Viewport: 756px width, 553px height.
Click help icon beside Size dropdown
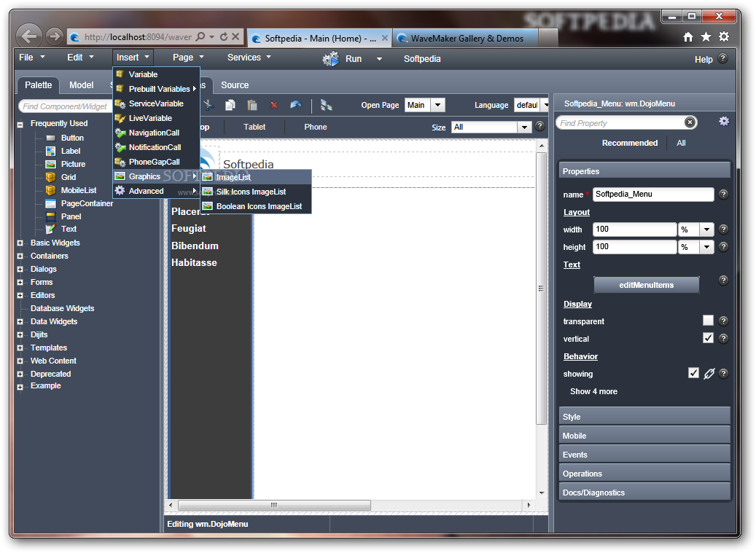coord(540,126)
